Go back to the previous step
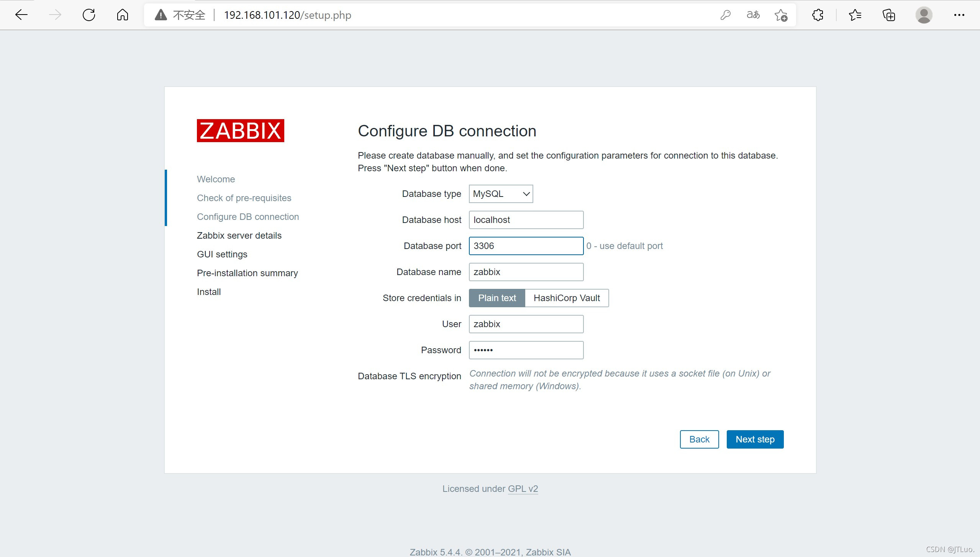Image resolution: width=980 pixels, height=557 pixels. click(699, 439)
